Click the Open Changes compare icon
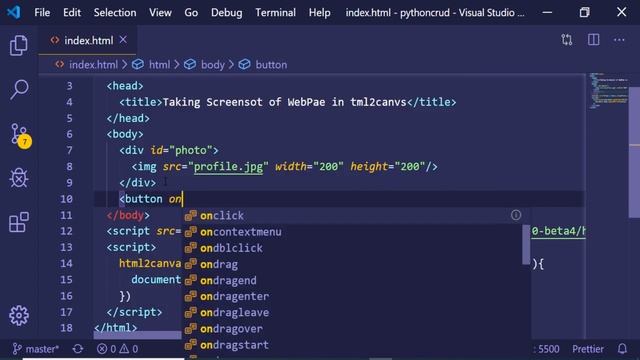640x360 pixels. coord(567,40)
